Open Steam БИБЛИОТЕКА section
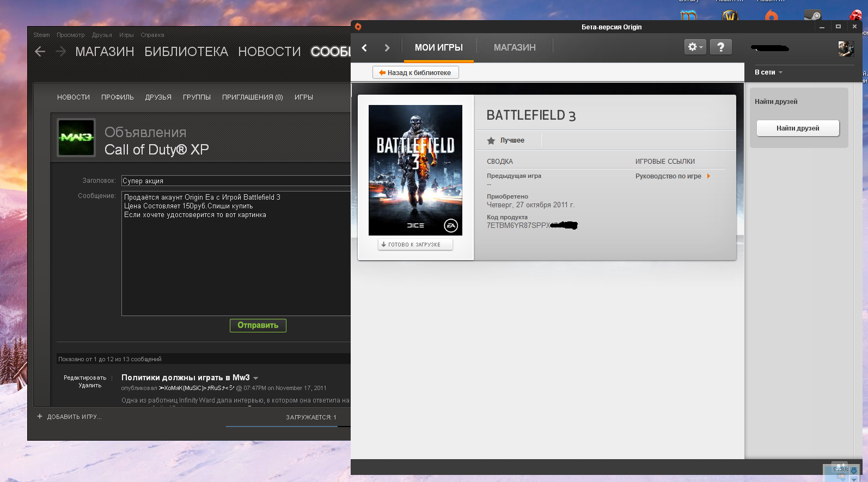Screen dimensions: 868x482 pyautogui.click(x=186, y=52)
